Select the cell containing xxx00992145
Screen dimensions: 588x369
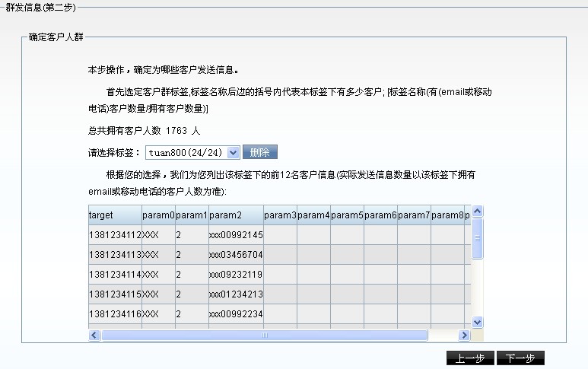(x=236, y=235)
